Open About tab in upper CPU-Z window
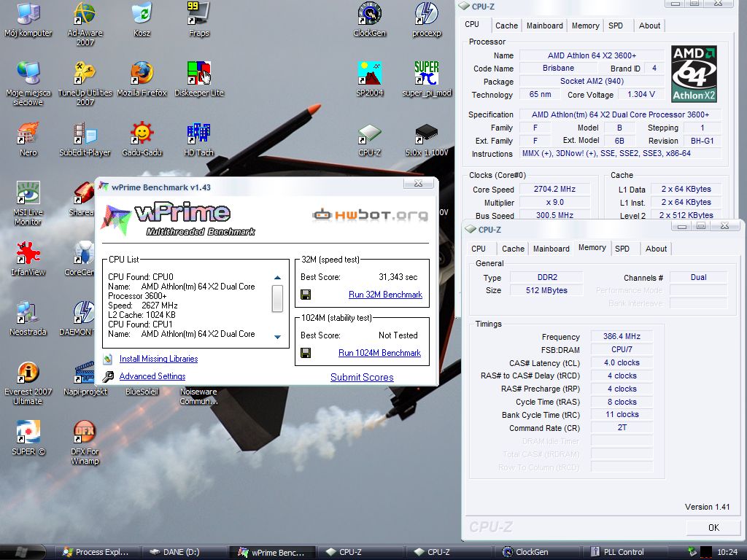This screenshot has height=560, width=747. 650,26
